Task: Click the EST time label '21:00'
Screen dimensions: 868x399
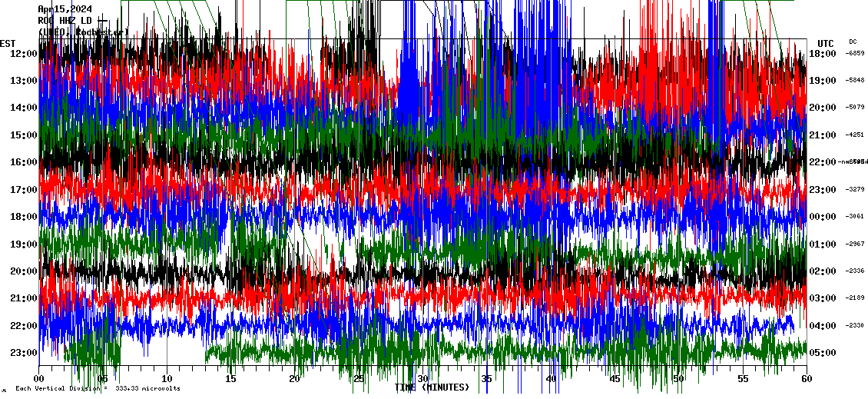Action: click(23, 299)
